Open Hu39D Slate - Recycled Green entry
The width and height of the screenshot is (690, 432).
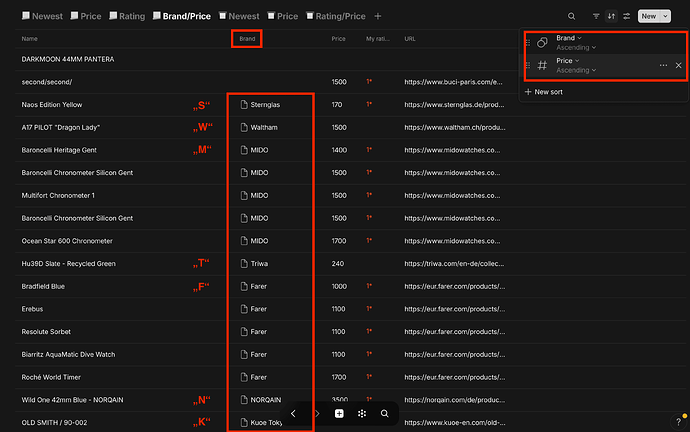[x=69, y=264]
